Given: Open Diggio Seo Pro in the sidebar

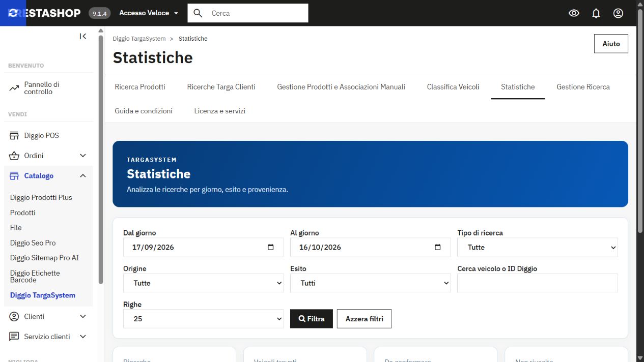Looking at the screenshot, I should pos(33,243).
